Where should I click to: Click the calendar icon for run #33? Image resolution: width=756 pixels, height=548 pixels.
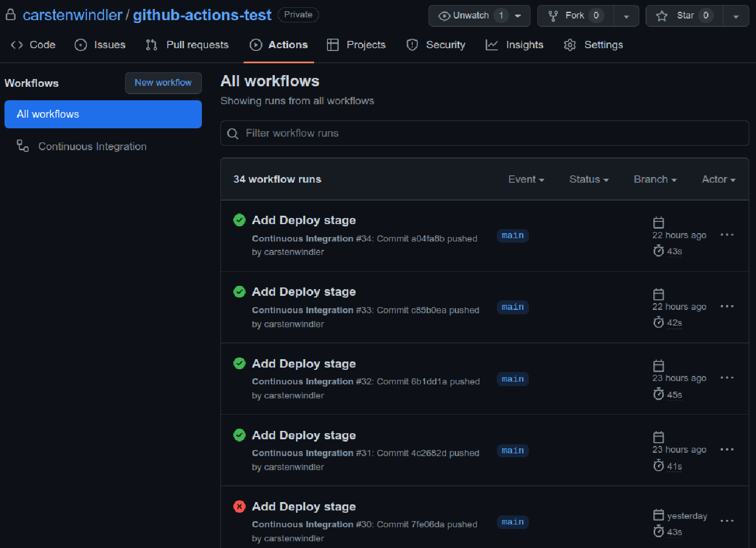tap(658, 294)
